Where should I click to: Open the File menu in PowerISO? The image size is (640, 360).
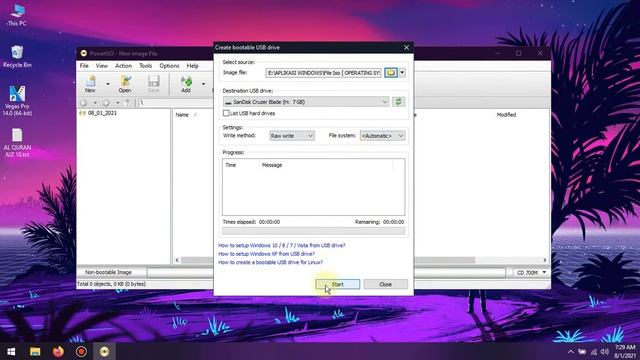pyautogui.click(x=84, y=66)
